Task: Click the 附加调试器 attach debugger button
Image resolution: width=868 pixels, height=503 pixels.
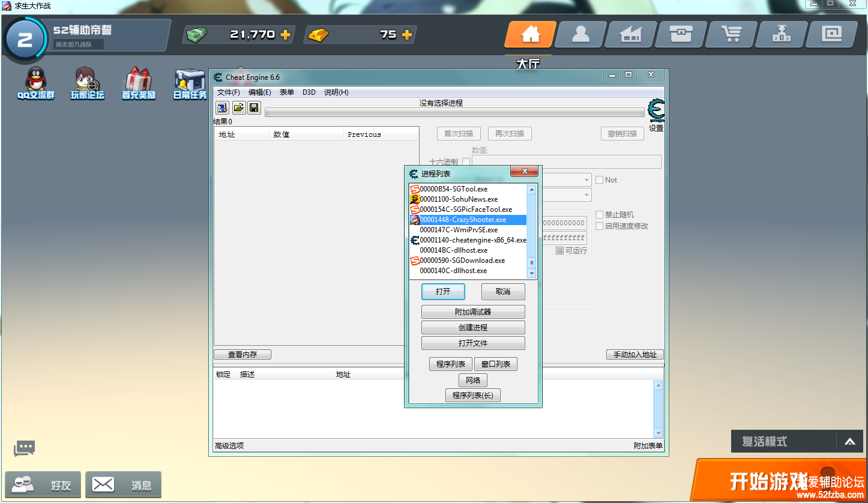Action: [473, 312]
